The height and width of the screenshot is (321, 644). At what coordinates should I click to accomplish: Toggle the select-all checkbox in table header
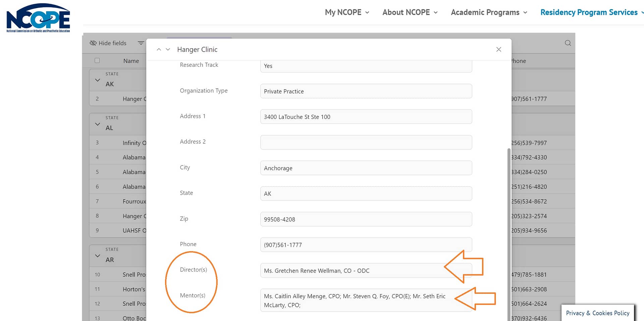[x=97, y=60]
